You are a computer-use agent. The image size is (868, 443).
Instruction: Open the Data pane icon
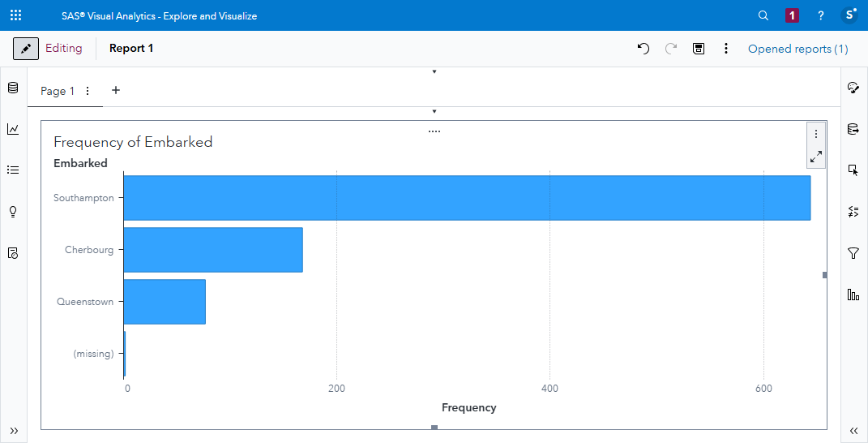click(x=13, y=88)
